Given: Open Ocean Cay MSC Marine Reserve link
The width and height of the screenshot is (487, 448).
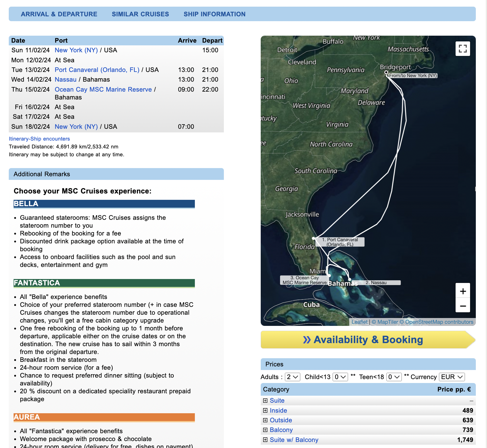Looking at the screenshot, I should pos(103,89).
